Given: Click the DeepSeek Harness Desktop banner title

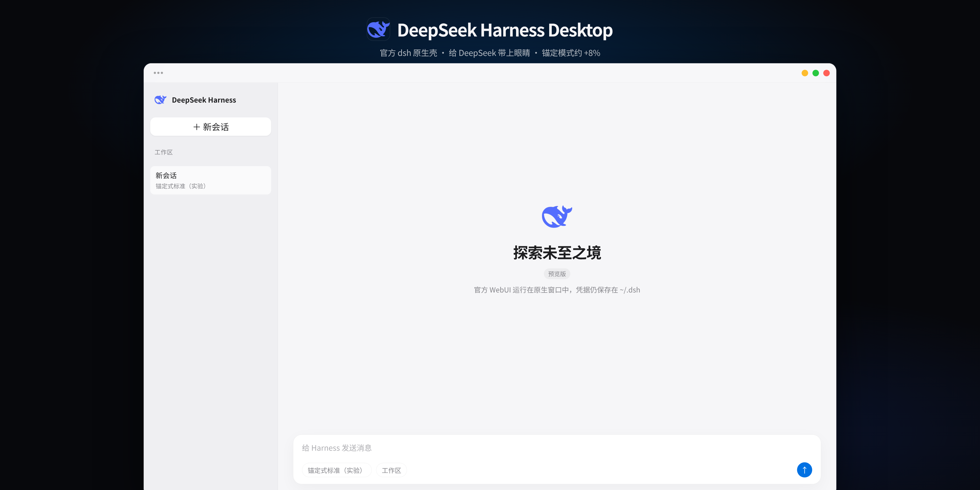Looking at the screenshot, I should click(x=505, y=30).
